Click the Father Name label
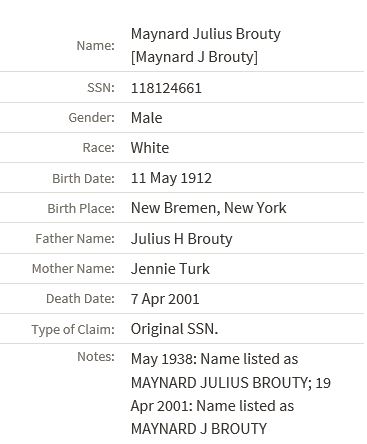This screenshot has width=367, height=444. [x=75, y=239]
